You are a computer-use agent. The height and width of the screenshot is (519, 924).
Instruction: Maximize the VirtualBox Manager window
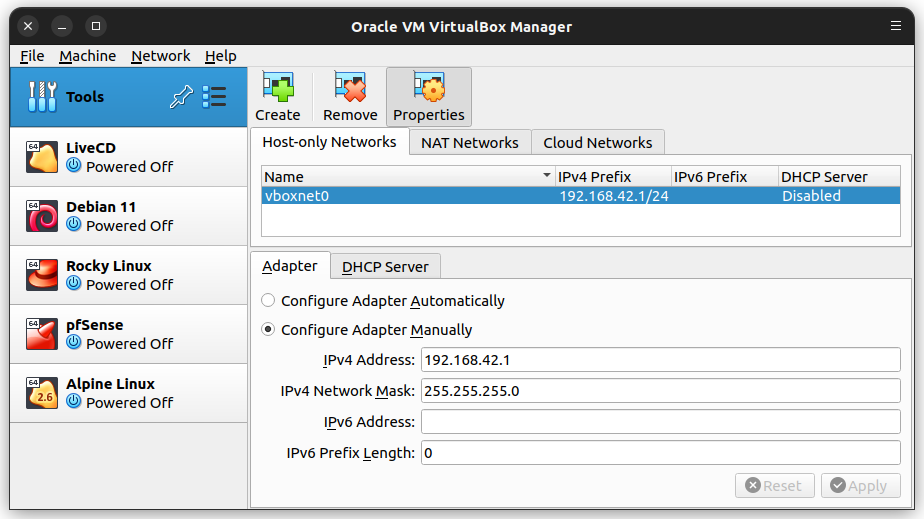(x=95, y=26)
